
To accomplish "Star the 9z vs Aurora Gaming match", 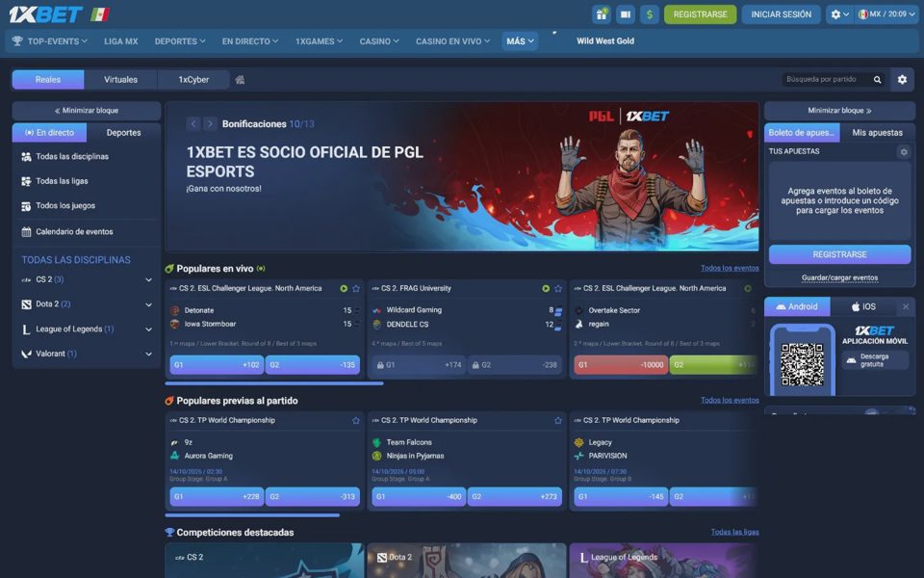I will [356, 421].
